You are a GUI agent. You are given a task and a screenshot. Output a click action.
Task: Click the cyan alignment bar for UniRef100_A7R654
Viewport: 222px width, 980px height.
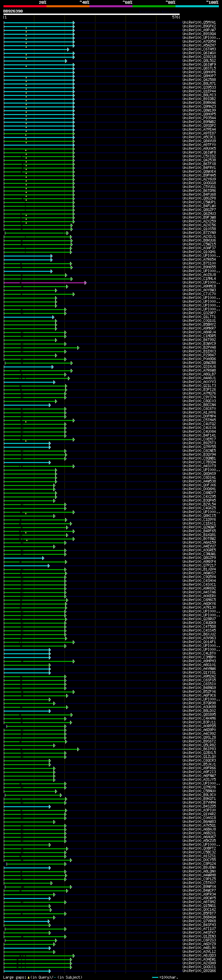[28, 259]
